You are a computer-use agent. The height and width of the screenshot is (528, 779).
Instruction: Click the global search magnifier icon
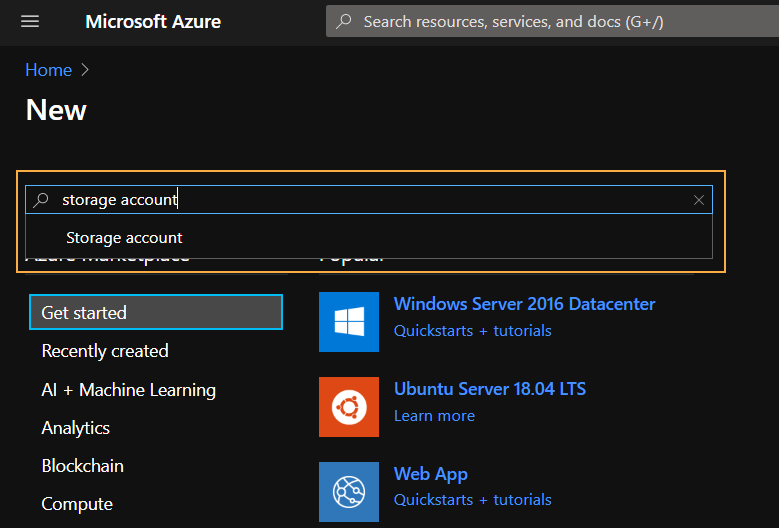pos(343,21)
